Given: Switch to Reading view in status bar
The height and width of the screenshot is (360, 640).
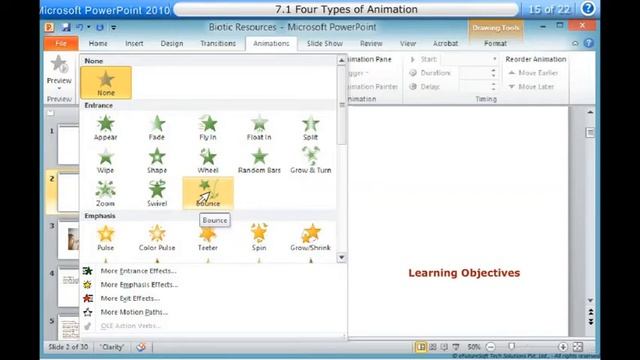Looking at the screenshot, I should click(x=444, y=347).
